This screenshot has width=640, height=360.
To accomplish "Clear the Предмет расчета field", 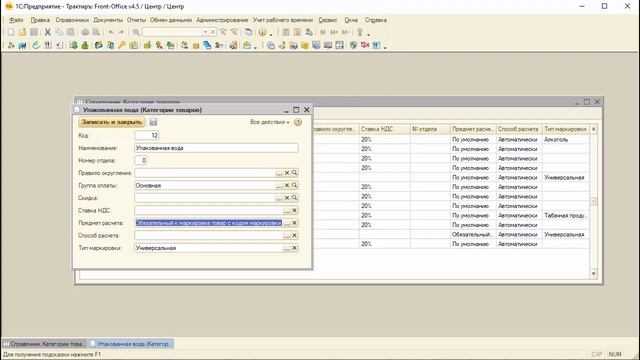I will coord(294,223).
